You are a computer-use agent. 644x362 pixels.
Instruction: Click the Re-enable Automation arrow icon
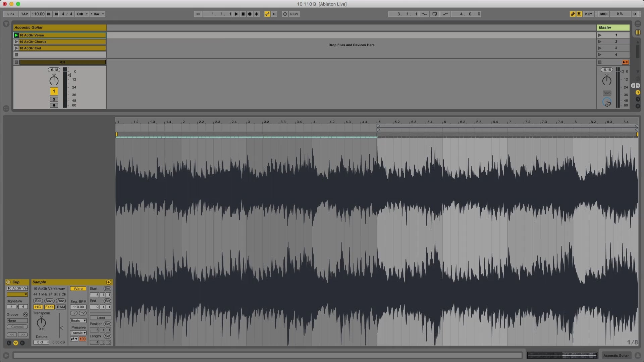point(274,14)
